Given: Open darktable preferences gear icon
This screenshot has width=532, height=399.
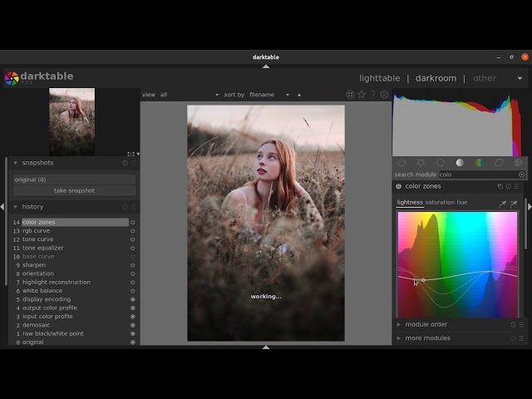Looking at the screenshot, I should click(384, 95).
